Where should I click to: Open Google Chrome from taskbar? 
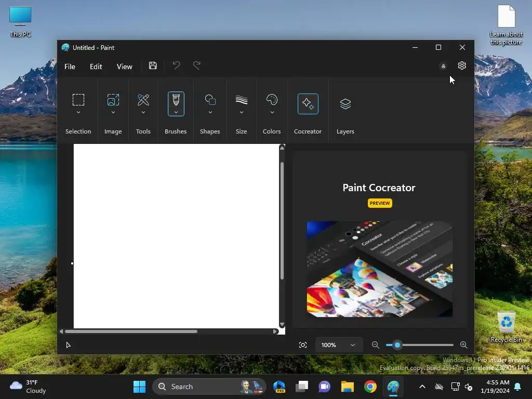click(x=370, y=387)
